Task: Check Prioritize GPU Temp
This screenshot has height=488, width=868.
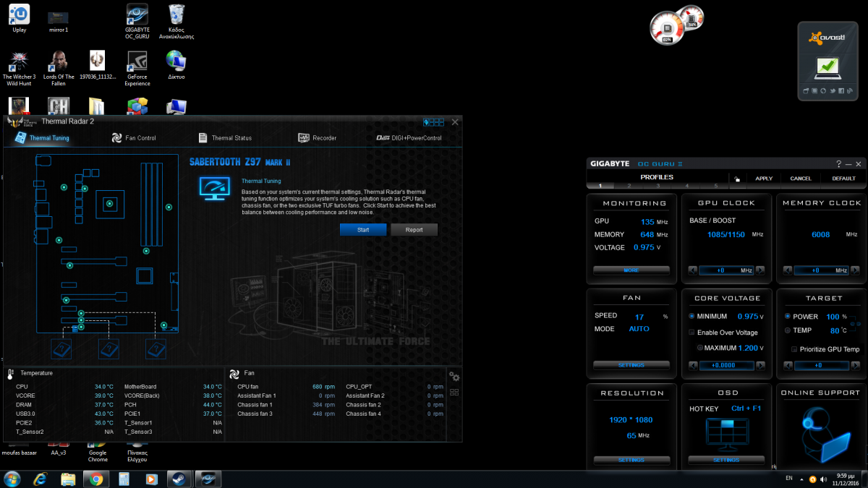Action: 793,349
